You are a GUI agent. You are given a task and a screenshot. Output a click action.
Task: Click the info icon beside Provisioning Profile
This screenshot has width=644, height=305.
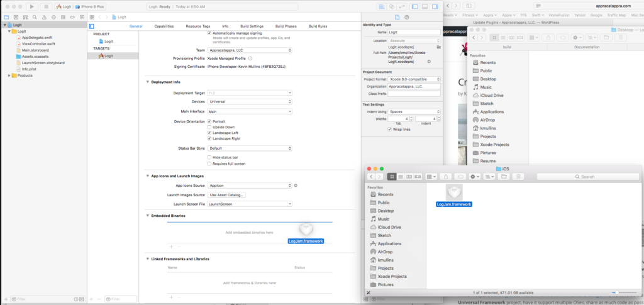(x=250, y=58)
